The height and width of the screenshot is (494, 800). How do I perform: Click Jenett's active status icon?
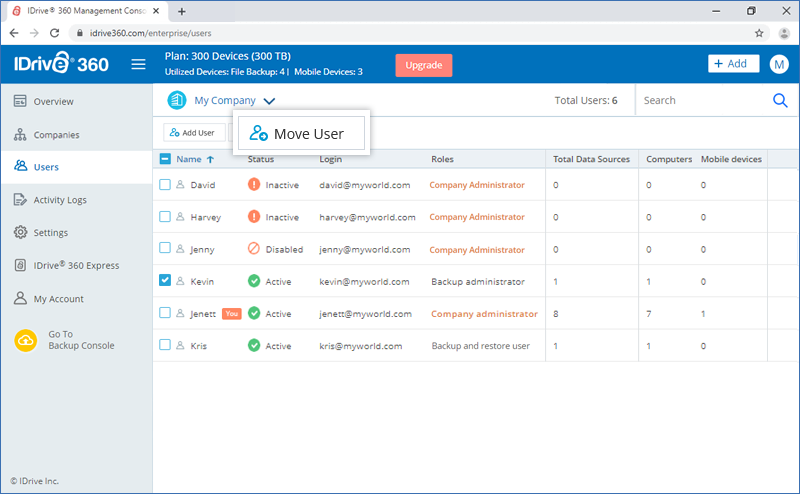click(254, 313)
